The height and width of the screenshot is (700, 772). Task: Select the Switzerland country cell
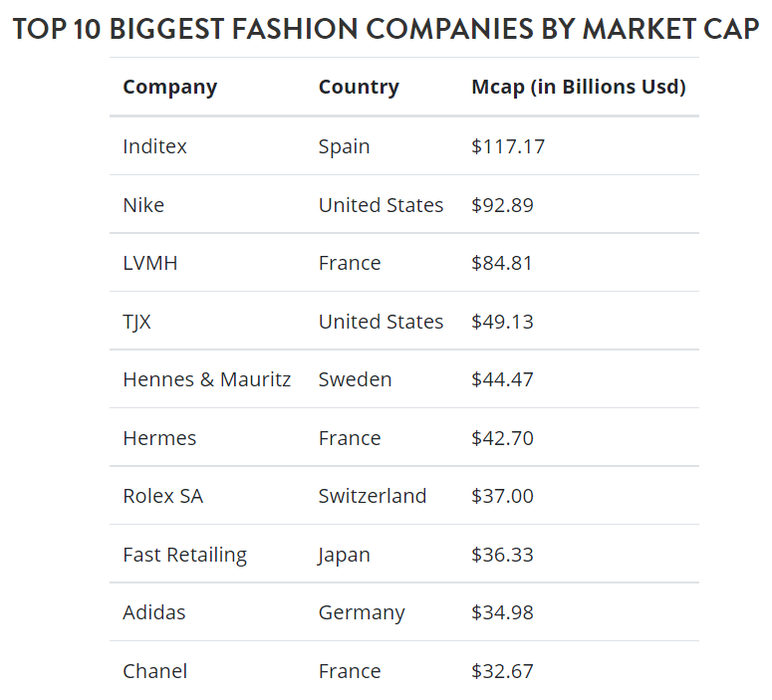pos(372,496)
